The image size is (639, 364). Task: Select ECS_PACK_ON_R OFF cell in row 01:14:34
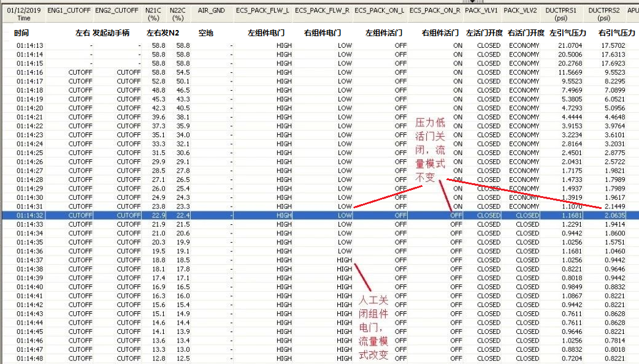(456, 233)
